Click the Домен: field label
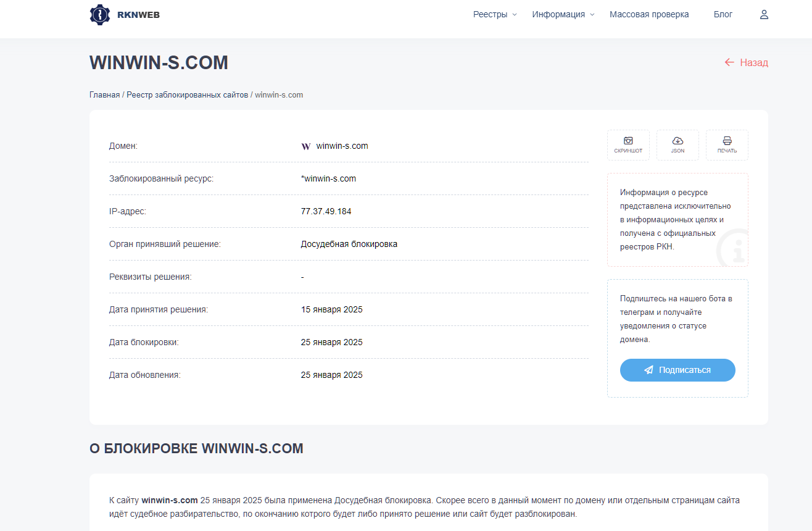812x531 pixels. tap(123, 146)
